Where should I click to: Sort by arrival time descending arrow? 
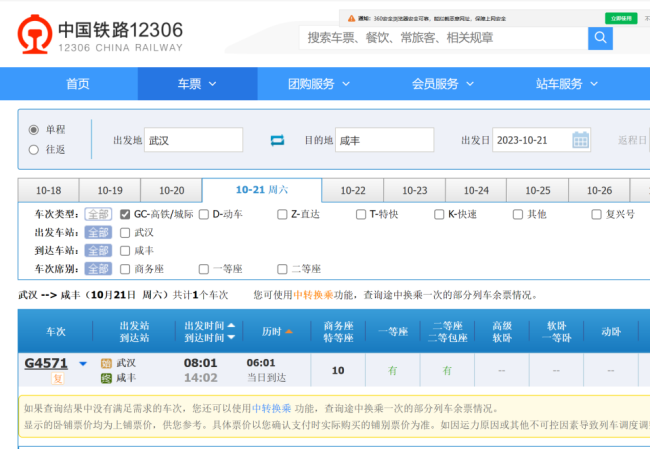[x=231, y=337]
